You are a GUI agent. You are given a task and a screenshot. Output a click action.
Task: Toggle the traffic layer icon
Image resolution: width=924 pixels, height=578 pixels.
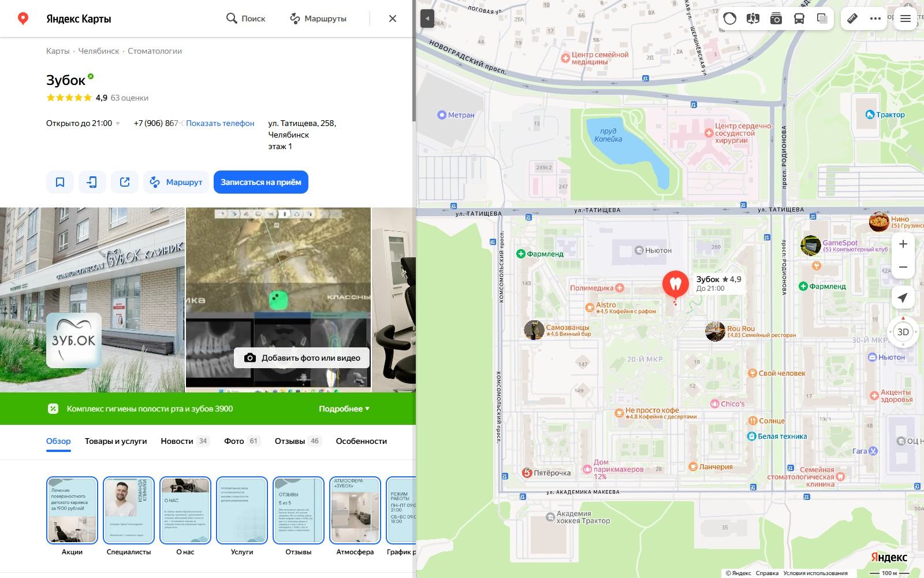(730, 18)
